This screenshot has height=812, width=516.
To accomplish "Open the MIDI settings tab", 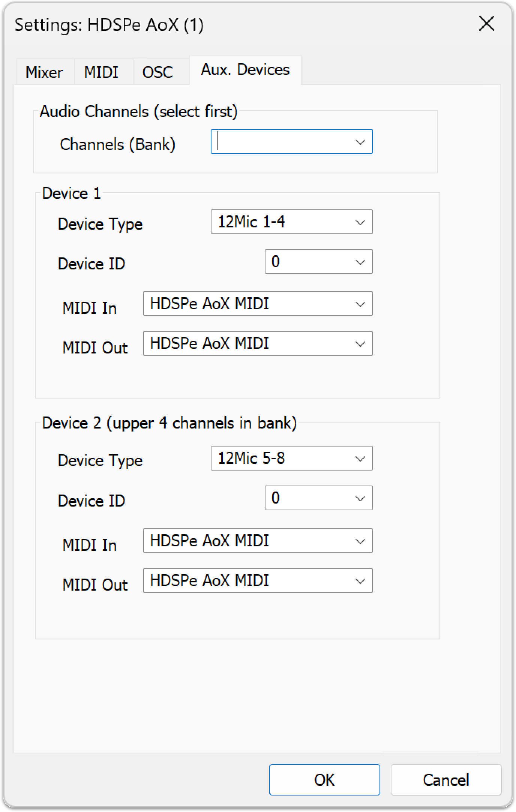I will pyautogui.click(x=101, y=72).
